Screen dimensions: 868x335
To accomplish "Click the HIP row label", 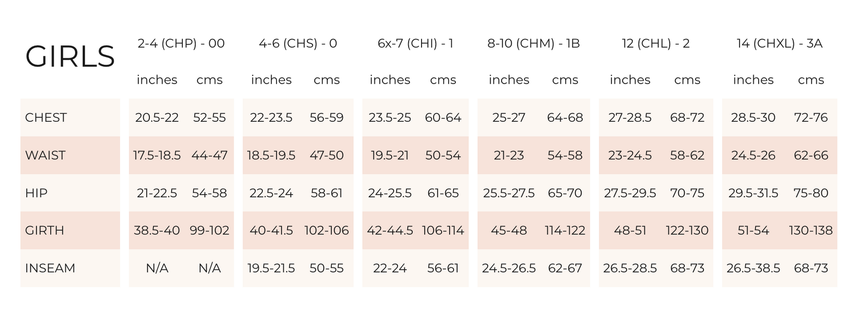I will click(36, 193).
